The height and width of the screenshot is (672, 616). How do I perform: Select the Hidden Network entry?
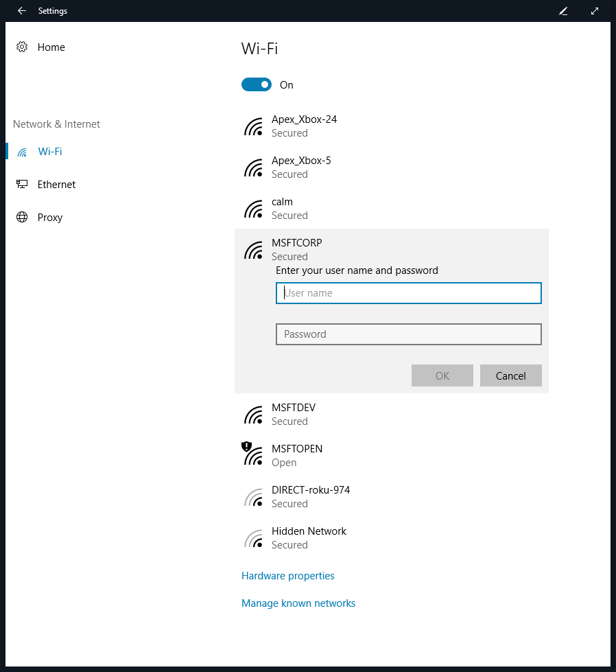tap(309, 537)
